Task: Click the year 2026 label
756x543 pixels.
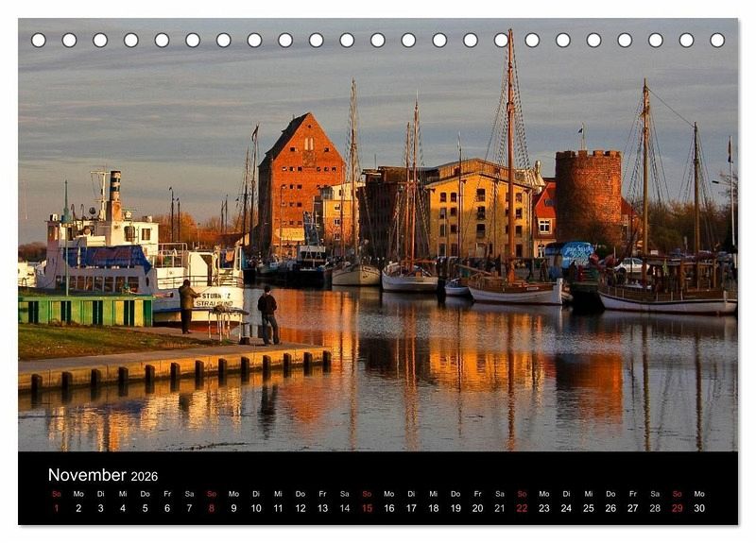Action: pyautogui.click(x=145, y=477)
